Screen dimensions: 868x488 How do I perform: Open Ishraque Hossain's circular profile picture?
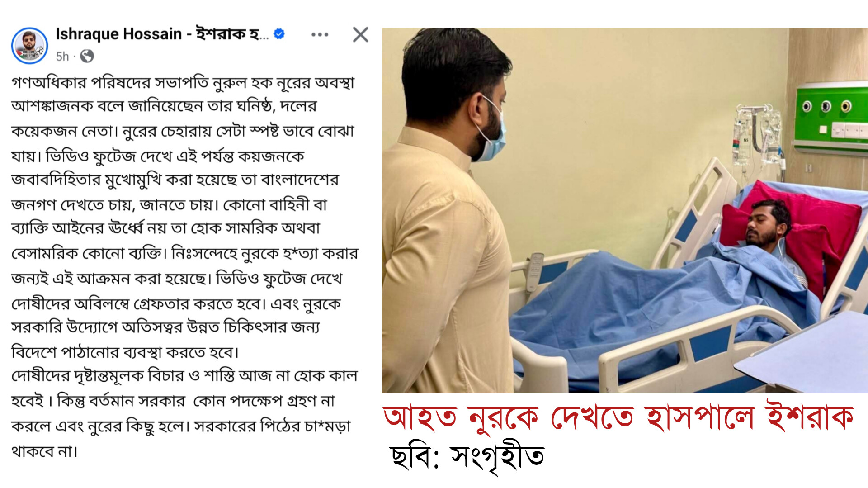[29, 46]
